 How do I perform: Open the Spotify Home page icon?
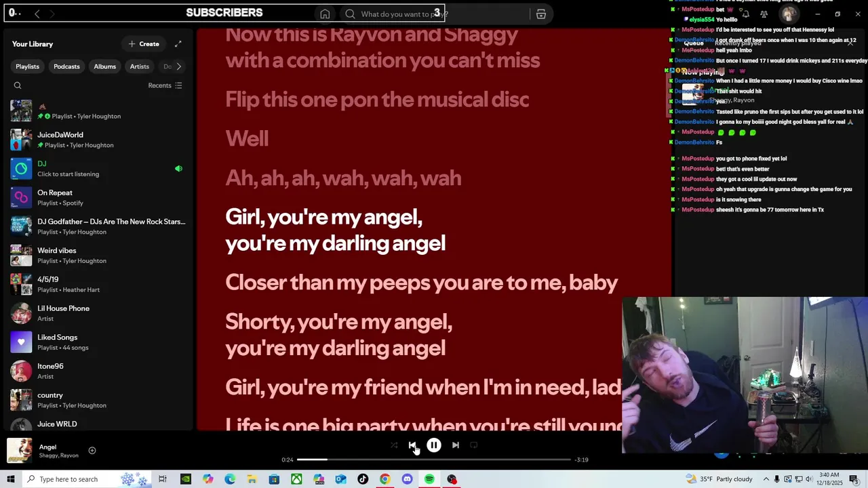(x=325, y=14)
